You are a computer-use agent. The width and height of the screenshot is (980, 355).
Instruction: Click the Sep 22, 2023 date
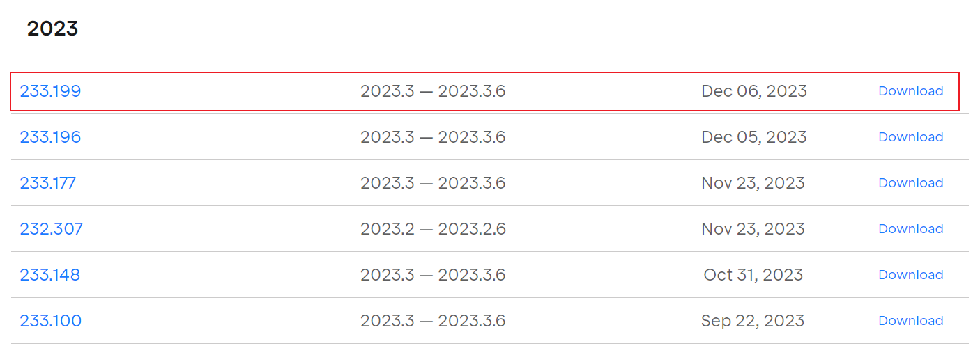pos(753,321)
